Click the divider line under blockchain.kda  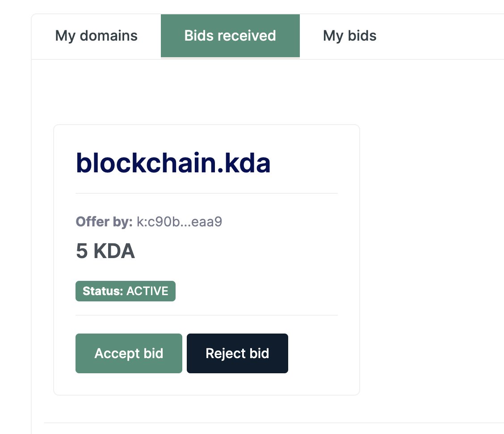pos(206,193)
